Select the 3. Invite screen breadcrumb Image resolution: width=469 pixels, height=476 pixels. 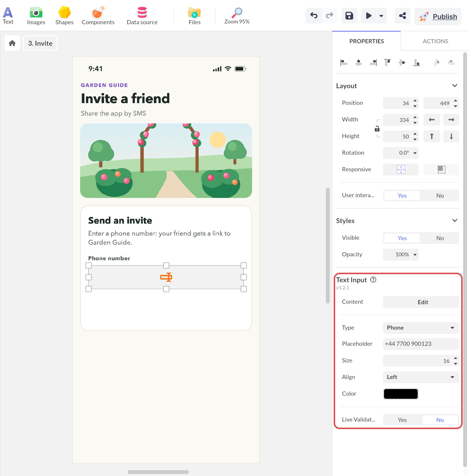(x=40, y=43)
